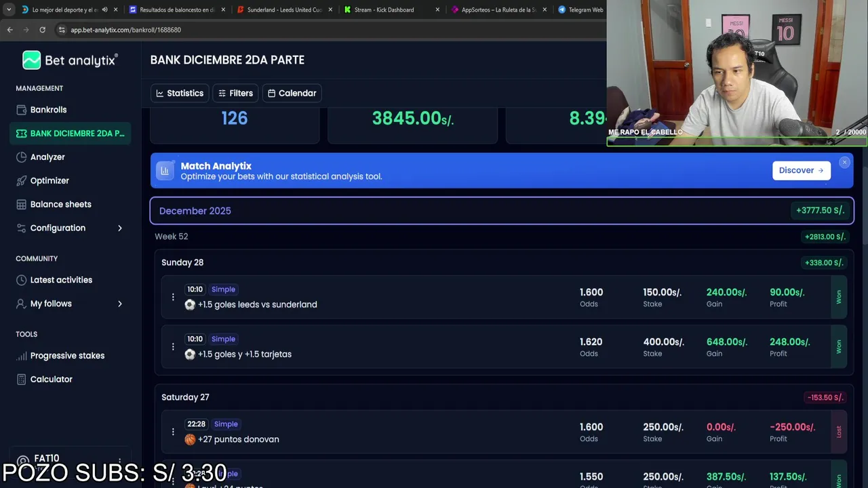
Task: Open options menu for +1.5 tarjetas bet
Action: pyautogui.click(x=173, y=346)
